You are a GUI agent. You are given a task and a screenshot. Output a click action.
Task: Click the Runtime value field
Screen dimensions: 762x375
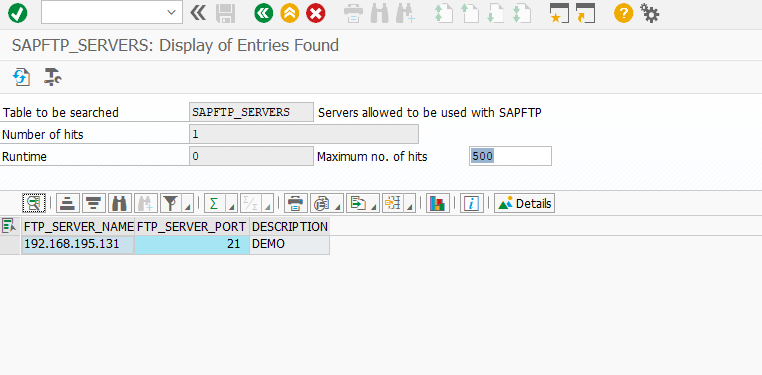click(251, 156)
